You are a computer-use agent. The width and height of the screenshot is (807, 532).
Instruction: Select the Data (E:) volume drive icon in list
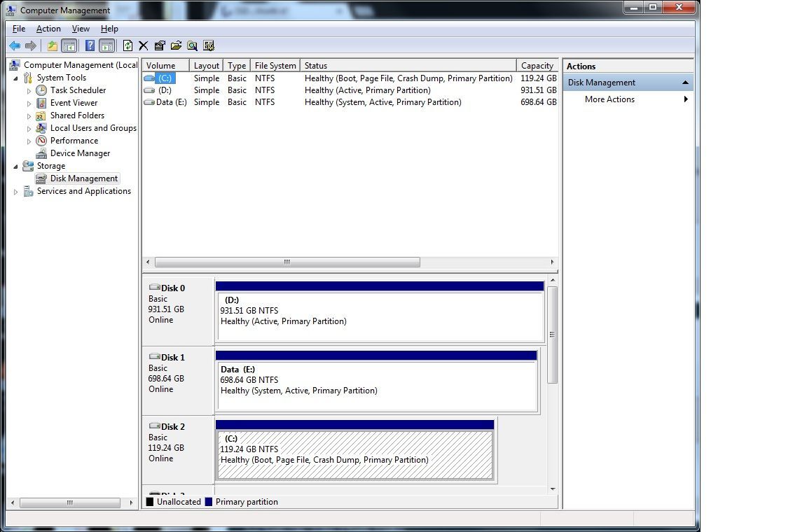pos(149,102)
